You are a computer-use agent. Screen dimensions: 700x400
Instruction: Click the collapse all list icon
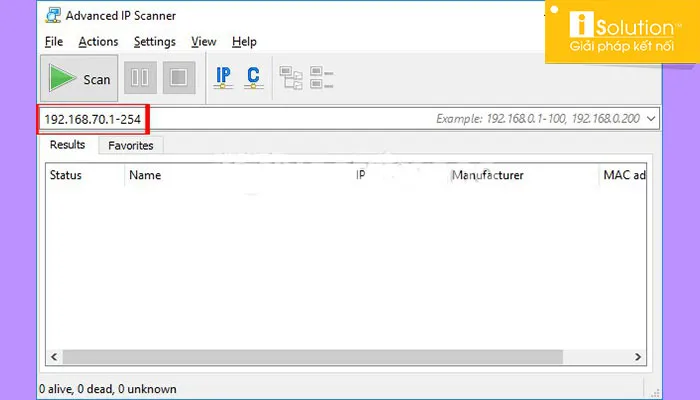pos(321,78)
